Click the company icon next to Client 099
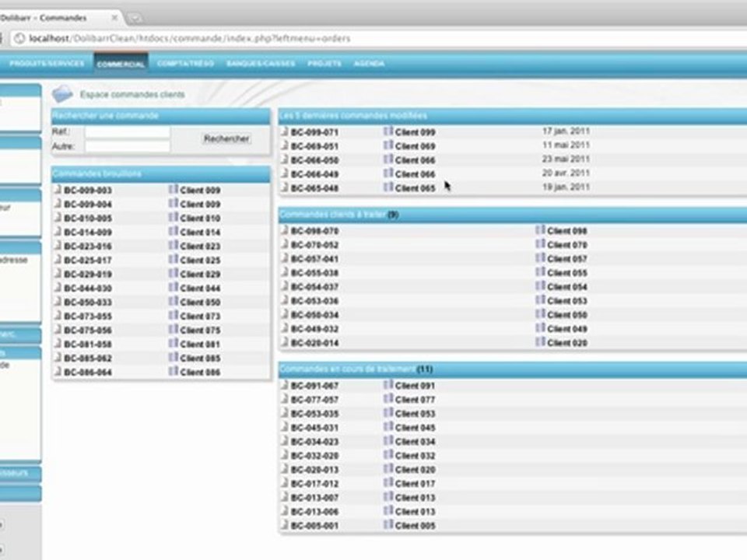The height and width of the screenshot is (560, 747). [x=388, y=131]
